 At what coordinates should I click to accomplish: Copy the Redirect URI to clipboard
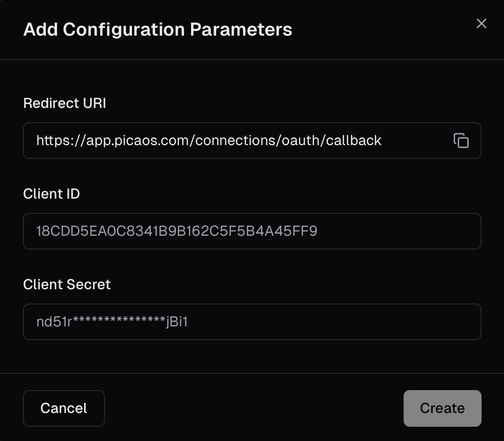[461, 141]
